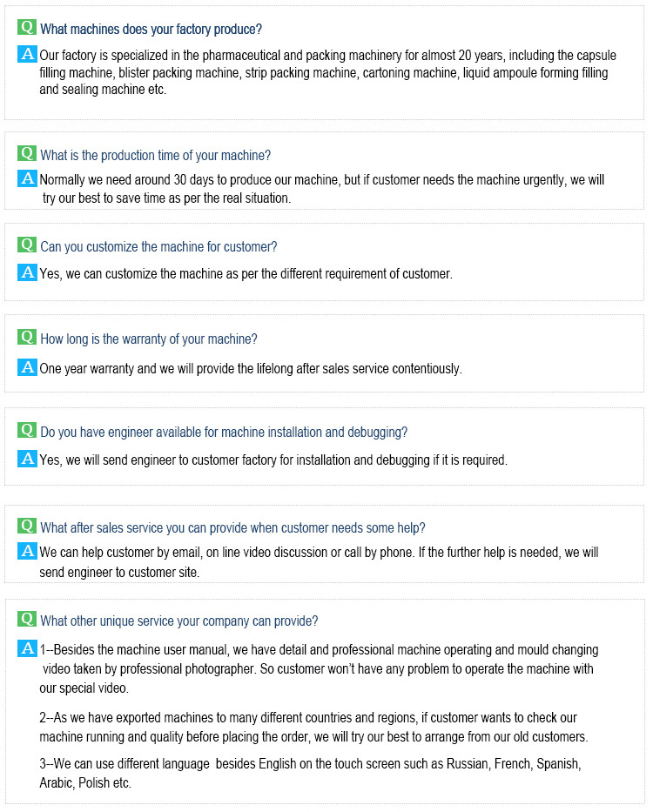Viewport: 653px width, 812px height.
Task: Select 'Can you customize the machine for customer?' heading
Action: point(158,246)
